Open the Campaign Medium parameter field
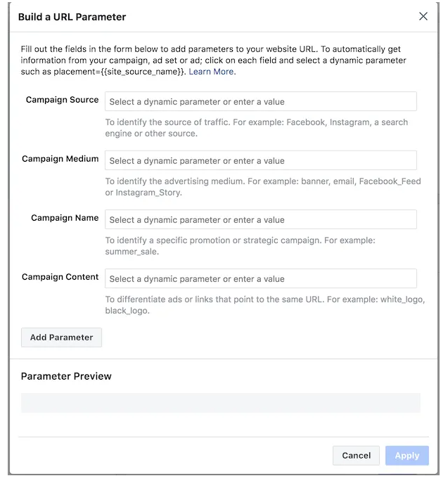 261,161
